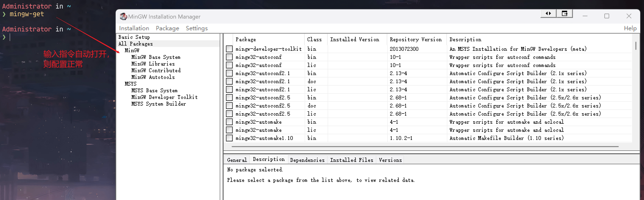This screenshot has height=200, width=644.
Task: Click repository version 2013072300
Action: click(404, 49)
